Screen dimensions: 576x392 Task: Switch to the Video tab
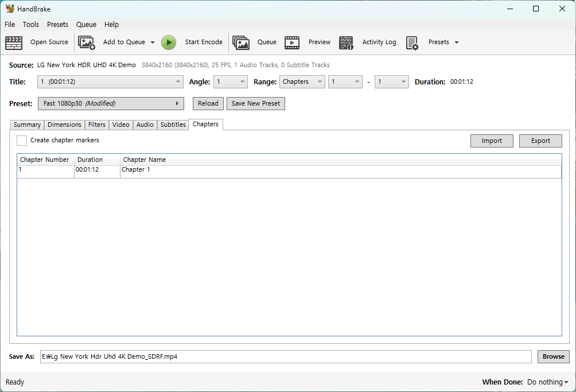(x=121, y=125)
